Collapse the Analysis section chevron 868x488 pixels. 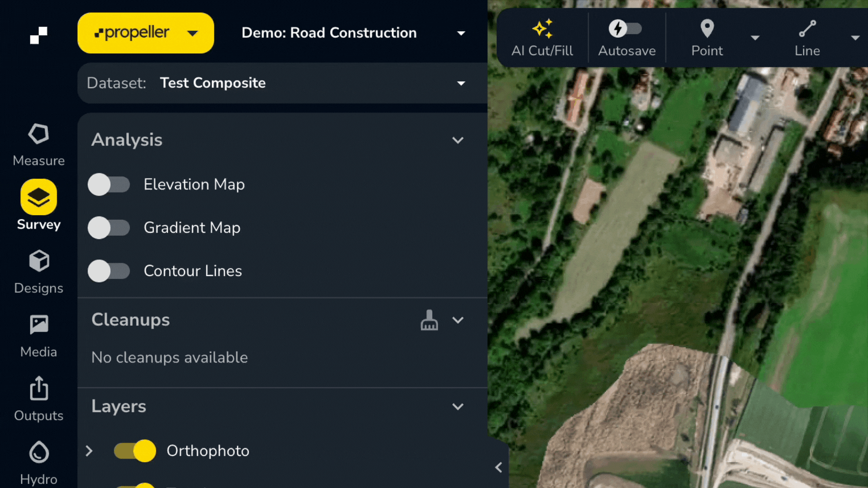click(x=458, y=140)
